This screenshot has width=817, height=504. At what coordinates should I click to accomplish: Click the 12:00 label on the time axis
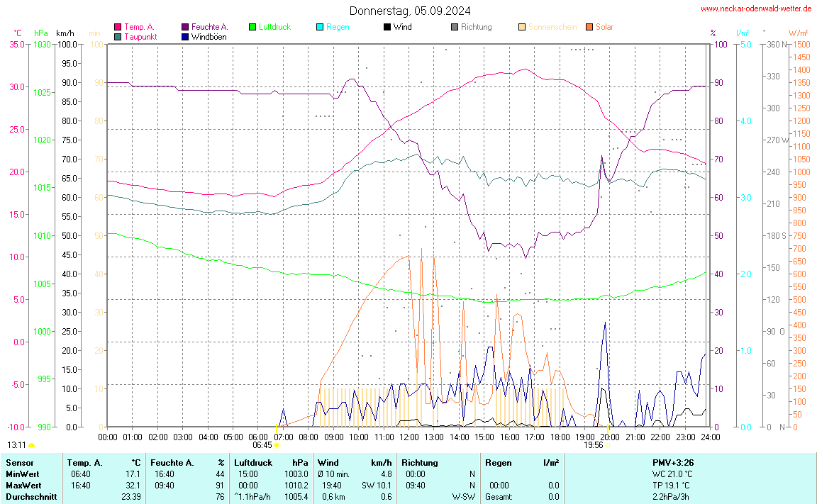click(x=409, y=437)
